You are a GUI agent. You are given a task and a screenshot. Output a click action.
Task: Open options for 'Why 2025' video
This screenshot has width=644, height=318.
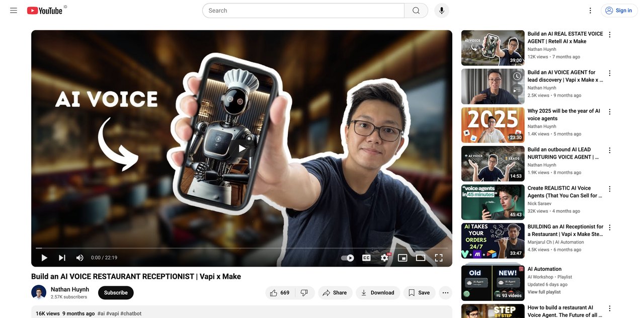coord(610,112)
